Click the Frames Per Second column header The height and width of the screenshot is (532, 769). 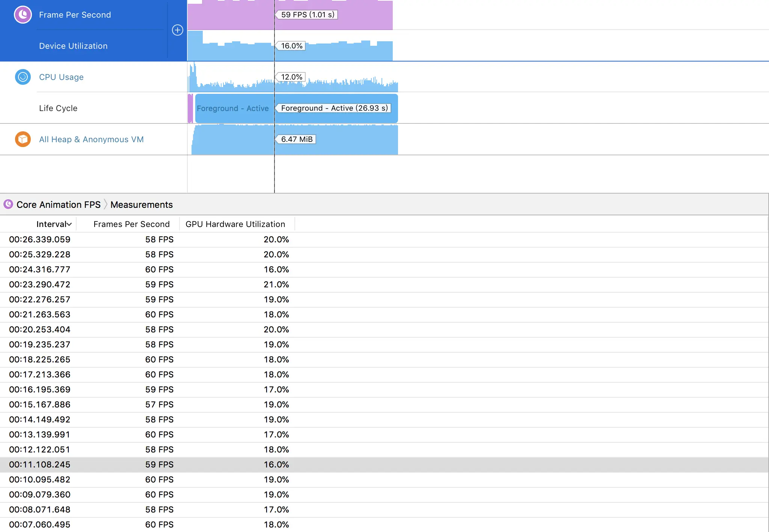131,224
